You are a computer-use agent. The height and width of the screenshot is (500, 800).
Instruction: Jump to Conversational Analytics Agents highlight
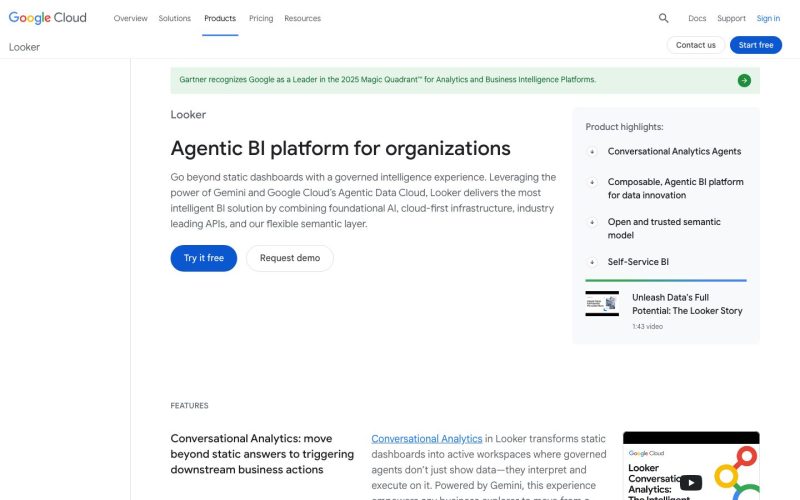click(x=674, y=152)
